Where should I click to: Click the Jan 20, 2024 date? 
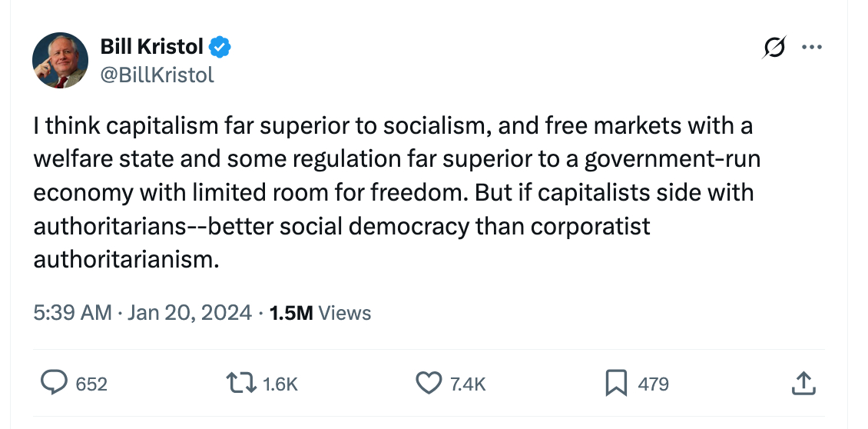[x=189, y=313]
